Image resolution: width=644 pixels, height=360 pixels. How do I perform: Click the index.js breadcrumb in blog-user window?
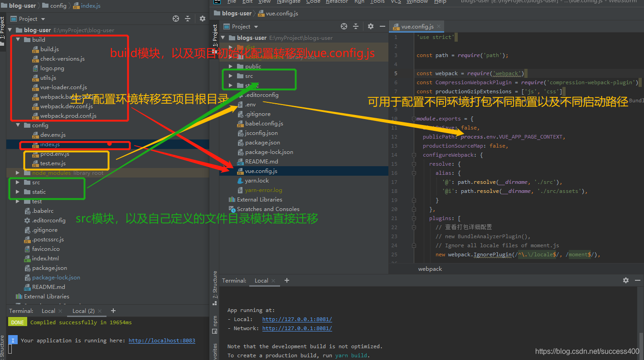coord(87,6)
